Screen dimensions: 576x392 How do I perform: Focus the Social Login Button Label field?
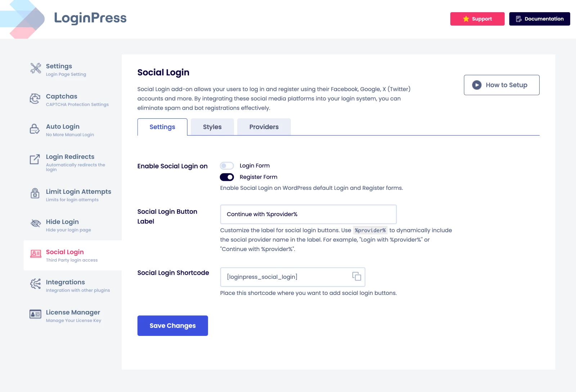pos(308,214)
